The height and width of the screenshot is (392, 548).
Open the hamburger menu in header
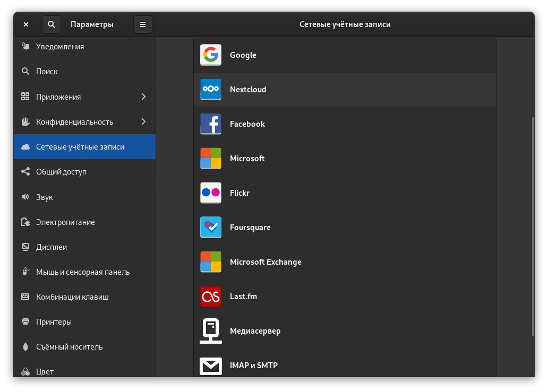point(143,24)
